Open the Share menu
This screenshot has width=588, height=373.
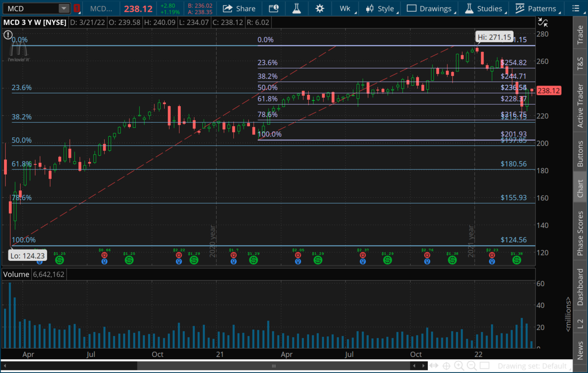tap(239, 8)
